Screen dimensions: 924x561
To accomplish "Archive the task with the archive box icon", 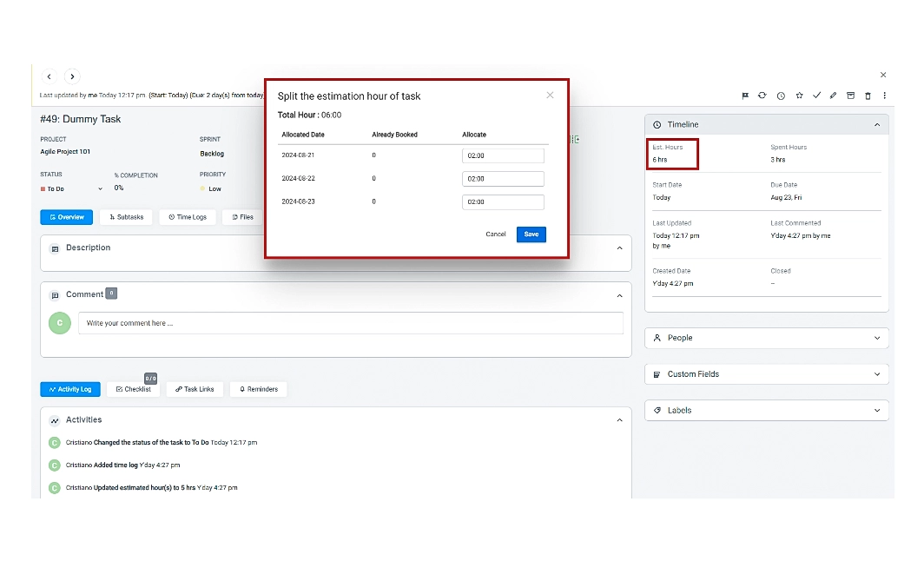I will point(851,96).
